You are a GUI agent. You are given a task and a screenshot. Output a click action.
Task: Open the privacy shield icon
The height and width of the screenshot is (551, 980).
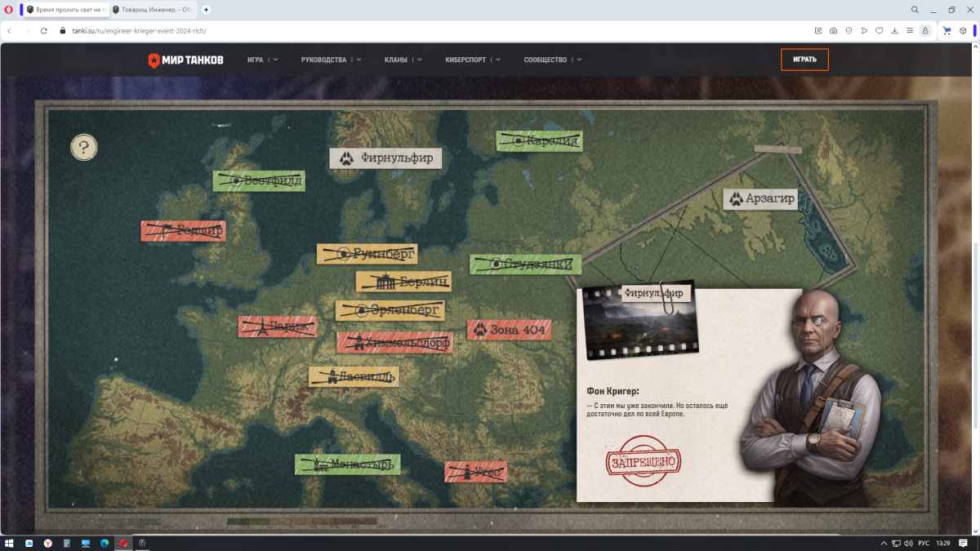point(849,31)
